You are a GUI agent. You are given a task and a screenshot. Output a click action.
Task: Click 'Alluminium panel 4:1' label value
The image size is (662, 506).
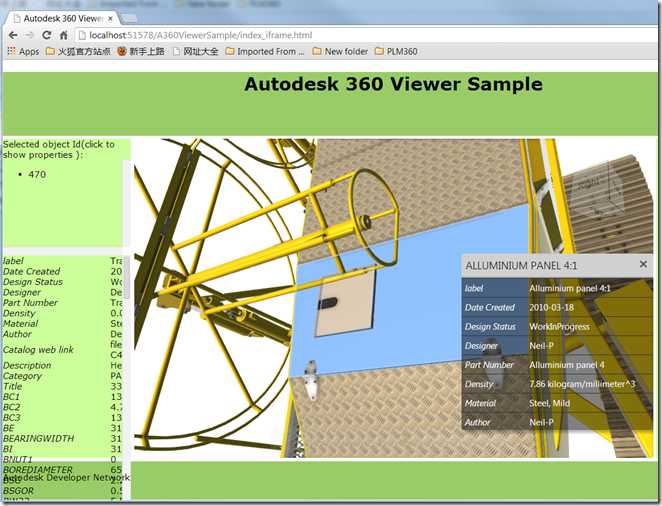click(570, 288)
